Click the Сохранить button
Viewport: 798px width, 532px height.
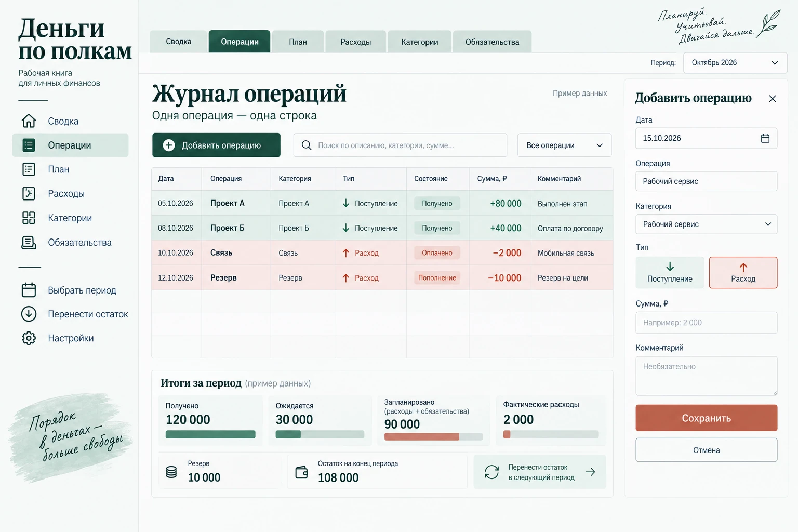tap(706, 418)
